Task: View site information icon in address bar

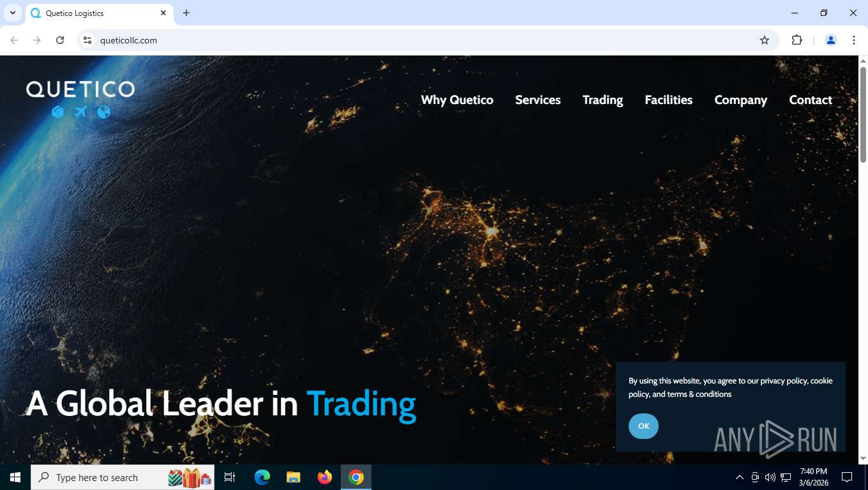Action: pos(88,40)
